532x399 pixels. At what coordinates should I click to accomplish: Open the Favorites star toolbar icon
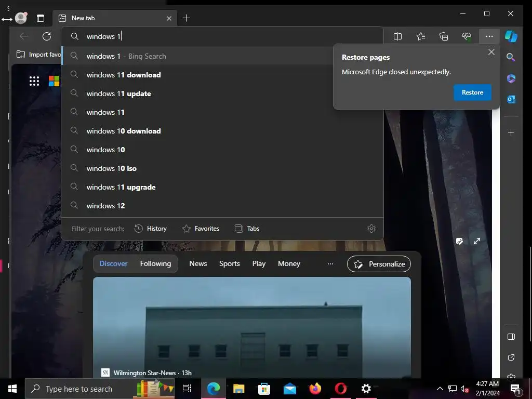[421, 36]
